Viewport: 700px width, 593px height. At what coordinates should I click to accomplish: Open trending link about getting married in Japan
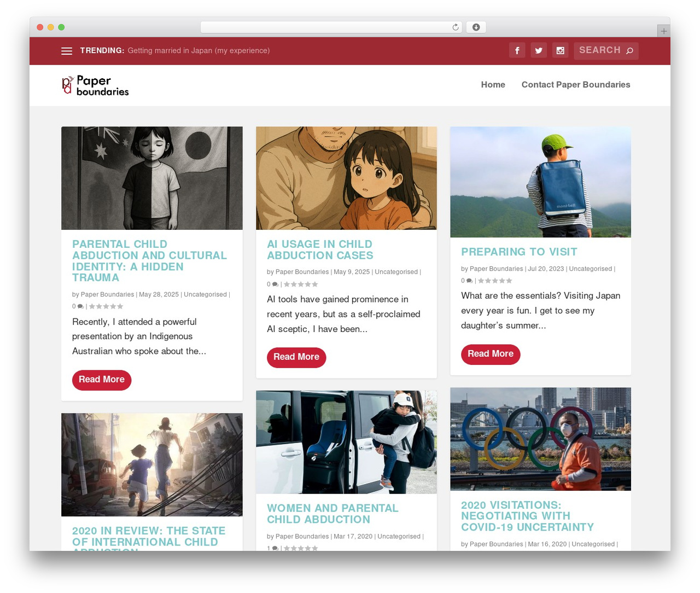[199, 51]
